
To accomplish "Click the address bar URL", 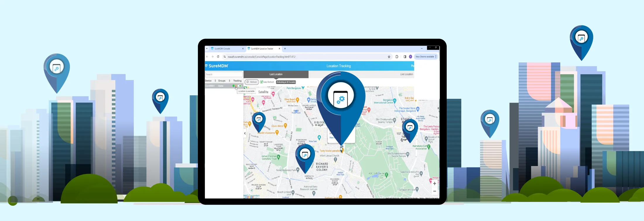I will [x=261, y=57].
